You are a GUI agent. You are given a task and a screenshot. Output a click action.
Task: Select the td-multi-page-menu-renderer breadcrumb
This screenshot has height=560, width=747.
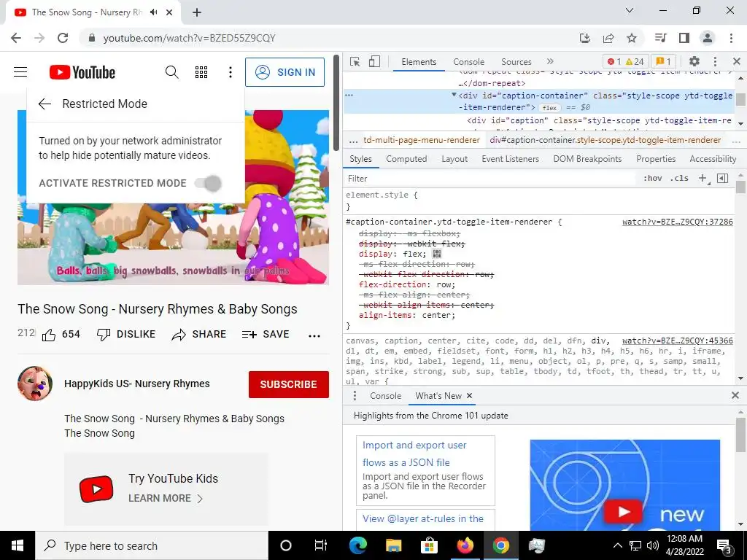point(422,140)
